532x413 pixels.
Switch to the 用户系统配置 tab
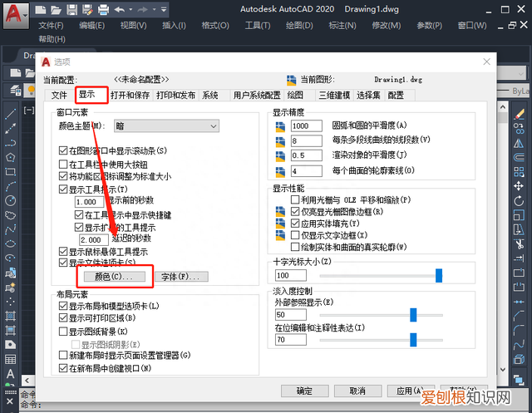click(257, 96)
